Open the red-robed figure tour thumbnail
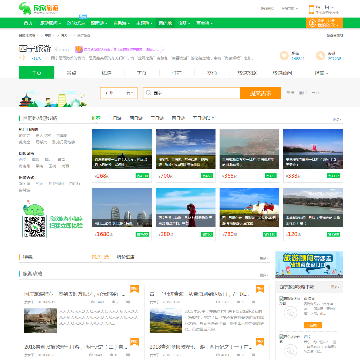 (x=186, y=207)
